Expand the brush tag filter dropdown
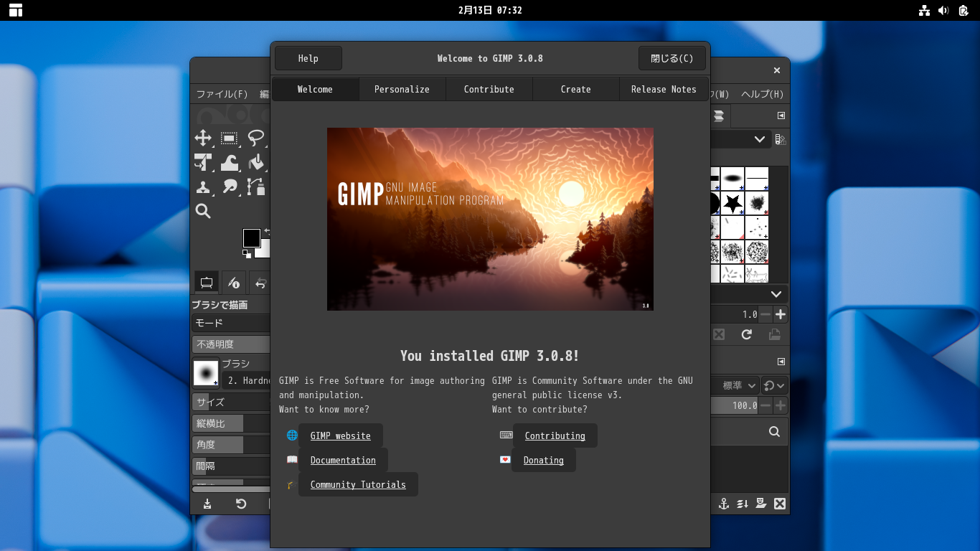980x551 pixels. click(x=760, y=139)
